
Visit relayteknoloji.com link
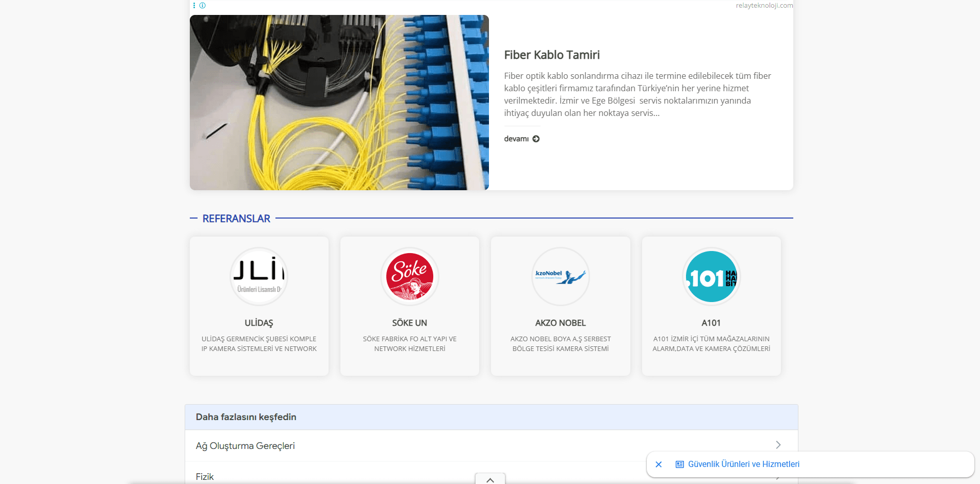764,6
